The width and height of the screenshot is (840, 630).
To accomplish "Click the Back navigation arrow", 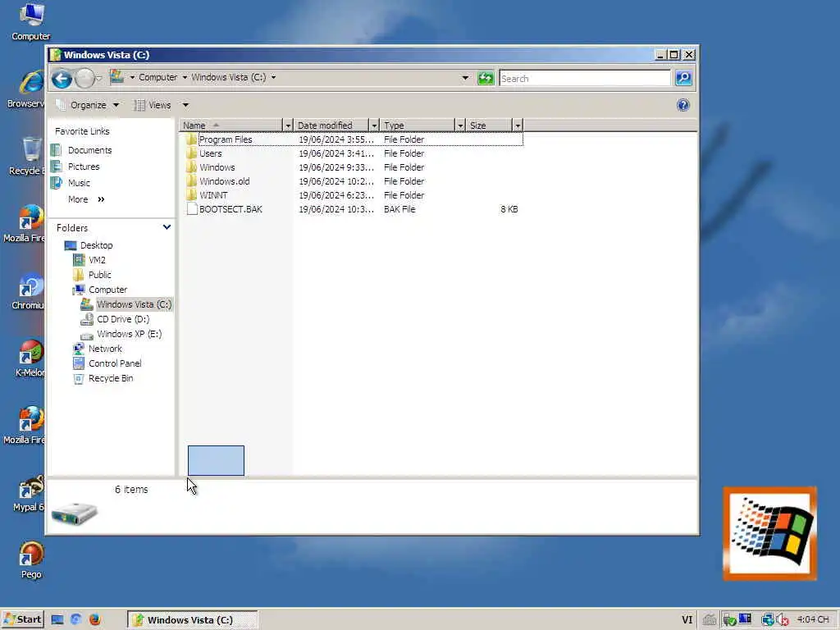I will [x=62, y=79].
